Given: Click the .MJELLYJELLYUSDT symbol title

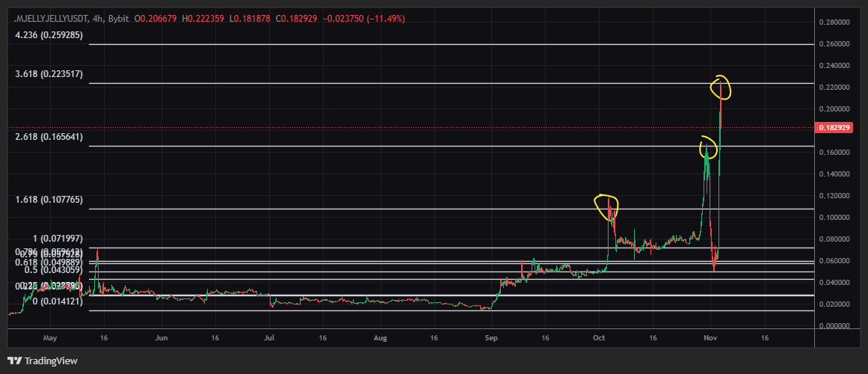Looking at the screenshot, I should click(x=50, y=19).
